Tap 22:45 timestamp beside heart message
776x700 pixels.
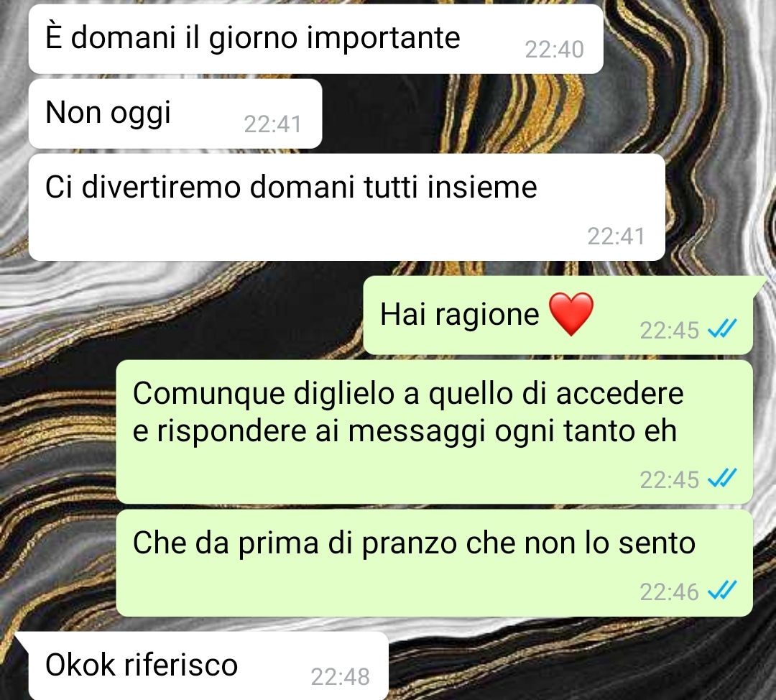point(669,331)
